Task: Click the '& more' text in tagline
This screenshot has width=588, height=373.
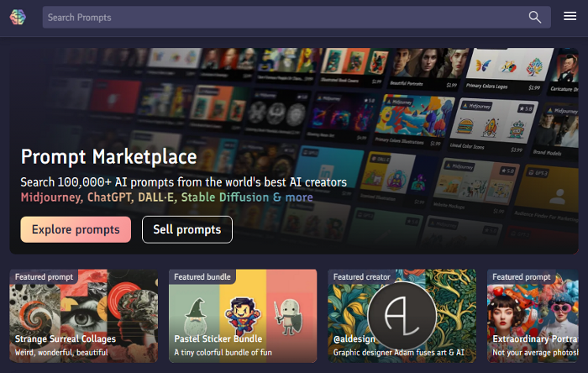Action: (293, 197)
